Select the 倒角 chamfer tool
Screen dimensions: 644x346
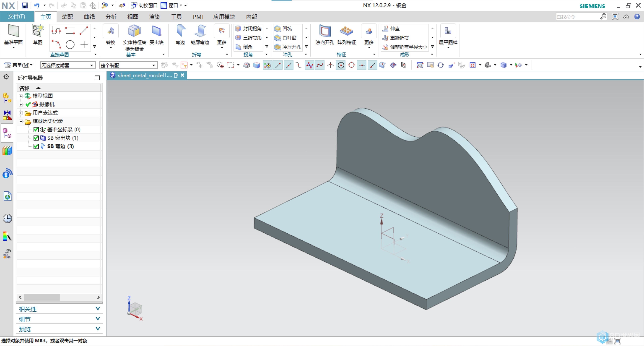(244, 47)
